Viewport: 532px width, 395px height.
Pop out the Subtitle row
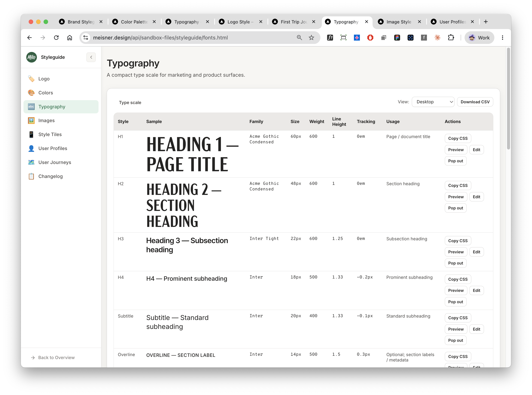pyautogui.click(x=455, y=340)
